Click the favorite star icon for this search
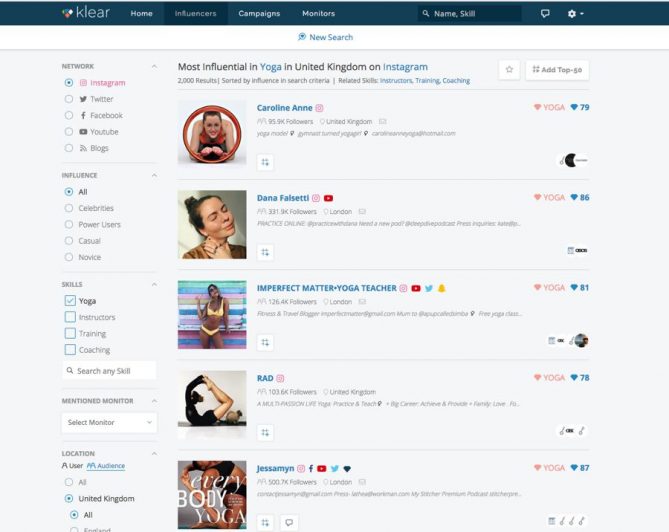669x532 pixels. coord(509,70)
